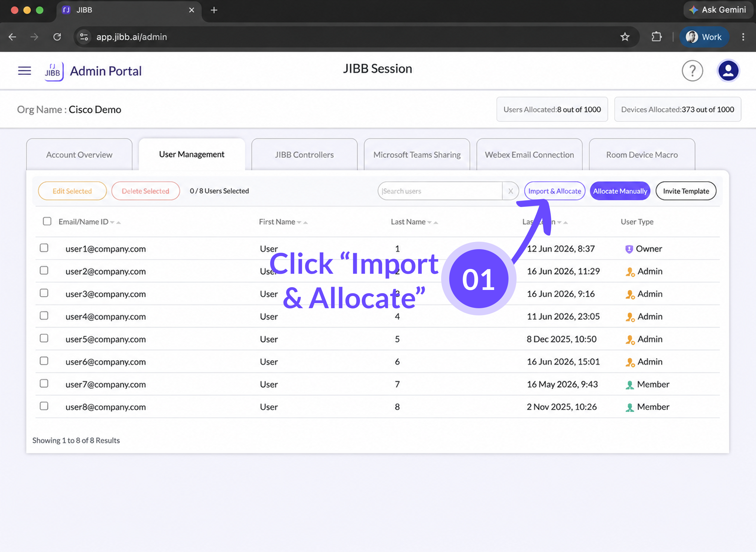
Task: Open the Chrome three-dot menu
Action: [743, 37]
